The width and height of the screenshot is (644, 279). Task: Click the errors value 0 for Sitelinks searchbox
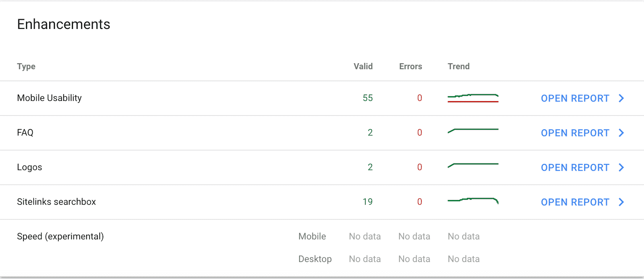tap(419, 202)
